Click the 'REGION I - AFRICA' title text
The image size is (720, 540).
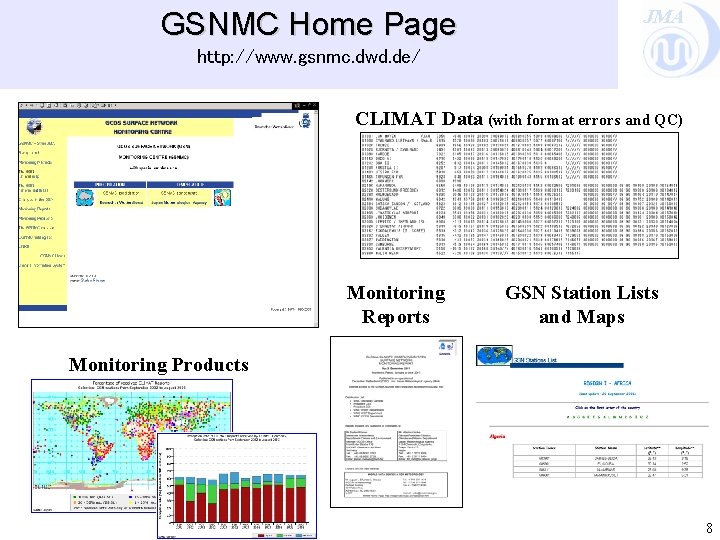(x=607, y=383)
